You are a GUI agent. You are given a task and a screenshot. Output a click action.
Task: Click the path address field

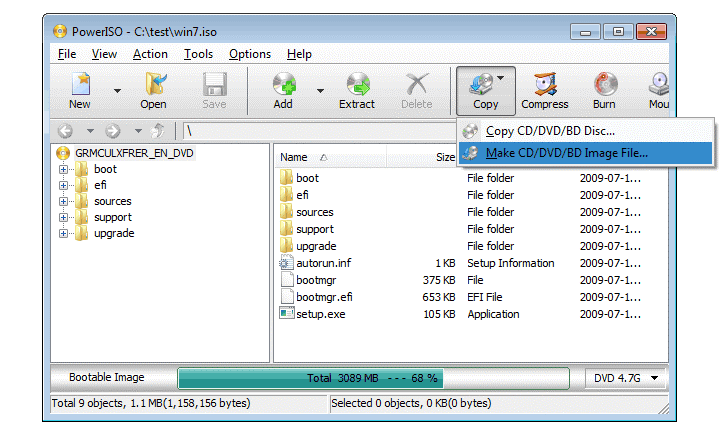click(320, 131)
